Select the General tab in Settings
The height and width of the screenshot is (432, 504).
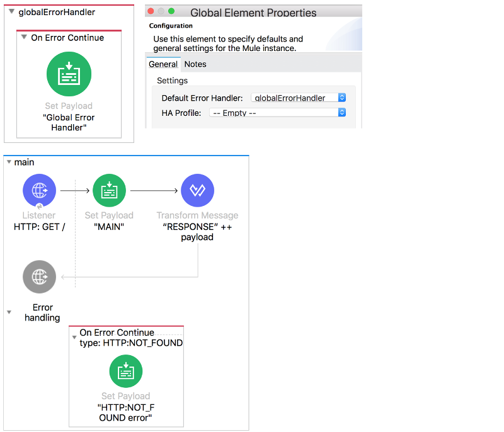point(163,64)
